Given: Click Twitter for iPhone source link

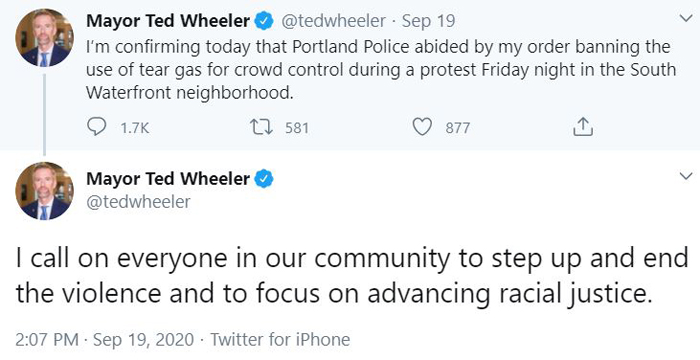Looking at the screenshot, I should click(280, 339).
